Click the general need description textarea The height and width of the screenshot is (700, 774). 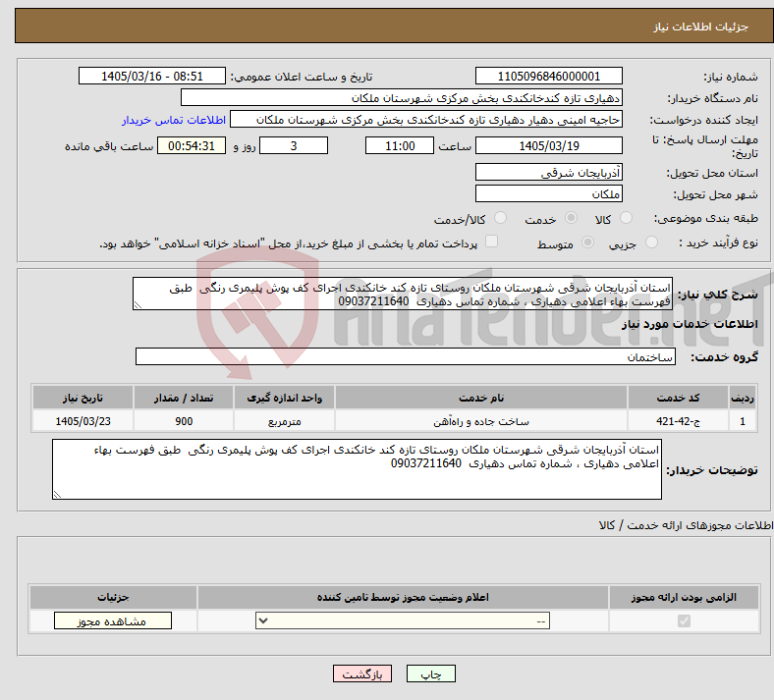pyautogui.click(x=403, y=294)
